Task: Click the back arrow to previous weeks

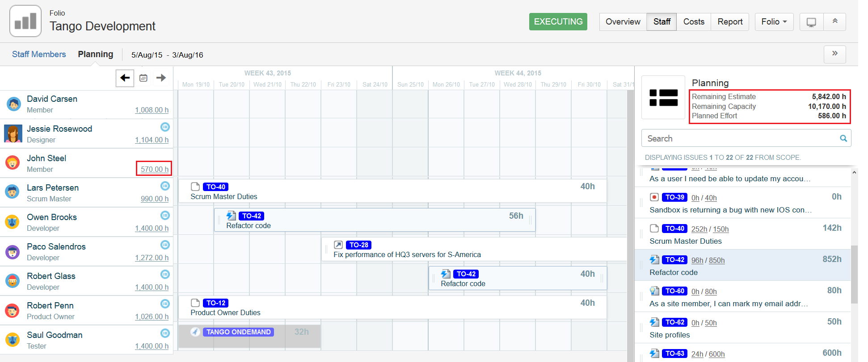Action: point(125,78)
